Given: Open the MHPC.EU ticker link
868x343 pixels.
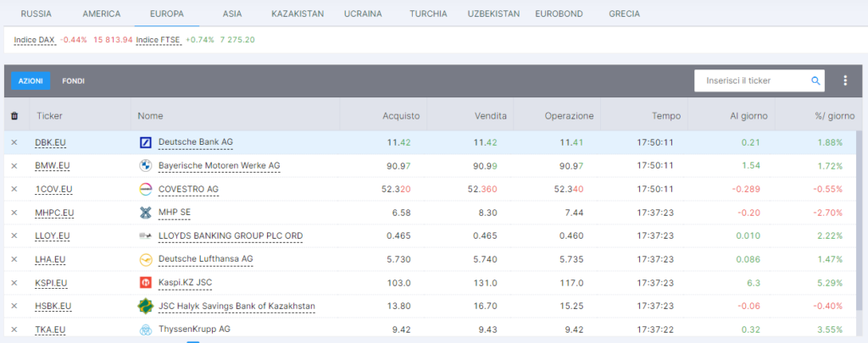Looking at the screenshot, I should coord(54,213).
